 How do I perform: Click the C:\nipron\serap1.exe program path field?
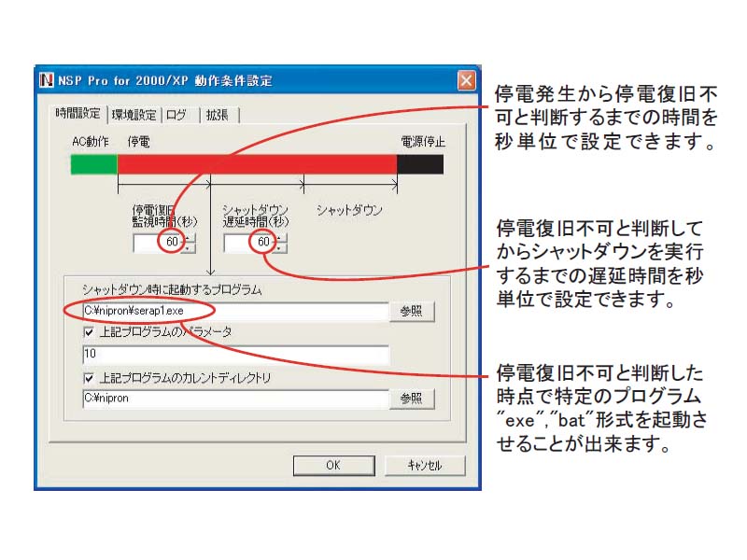[236, 312]
